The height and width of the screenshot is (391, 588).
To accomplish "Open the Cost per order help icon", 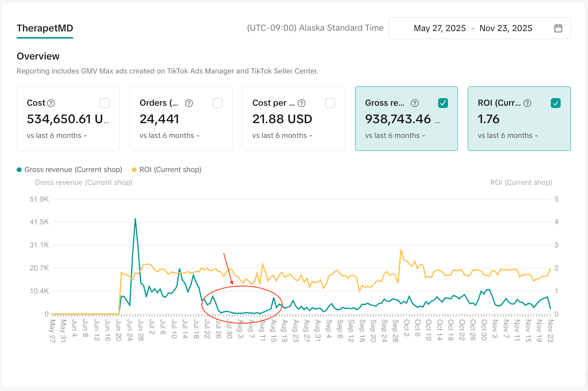I will coord(302,103).
